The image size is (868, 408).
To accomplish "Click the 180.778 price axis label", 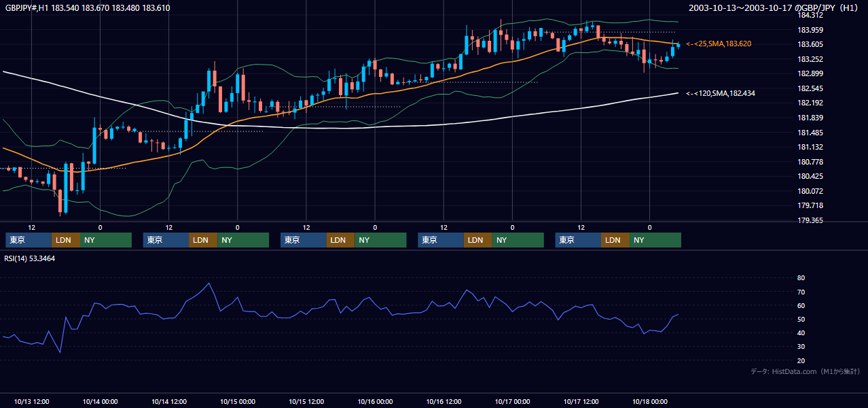I will [810, 162].
